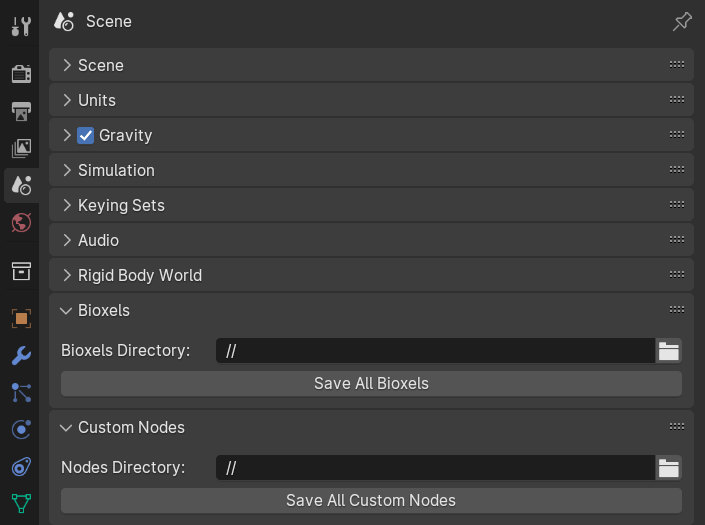Browse folder for Bioxels Directory

tap(669, 351)
